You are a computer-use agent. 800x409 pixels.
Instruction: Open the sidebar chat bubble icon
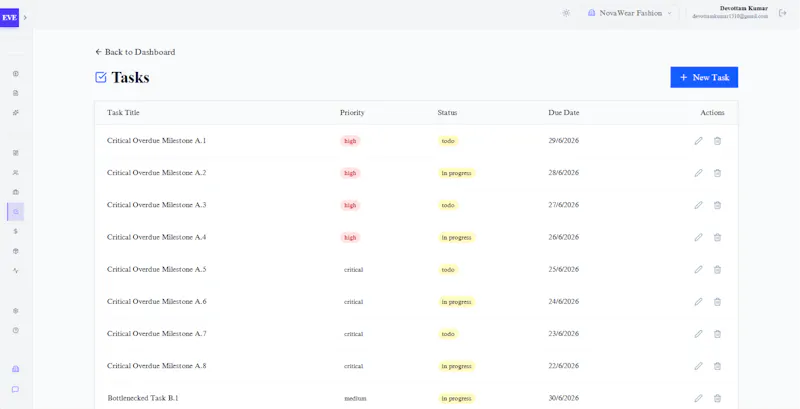point(15,389)
